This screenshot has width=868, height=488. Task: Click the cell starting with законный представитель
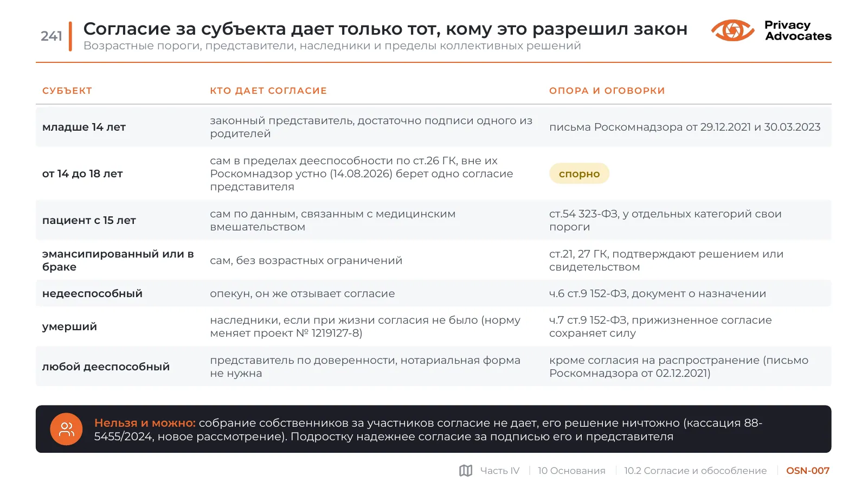pyautogui.click(x=371, y=127)
